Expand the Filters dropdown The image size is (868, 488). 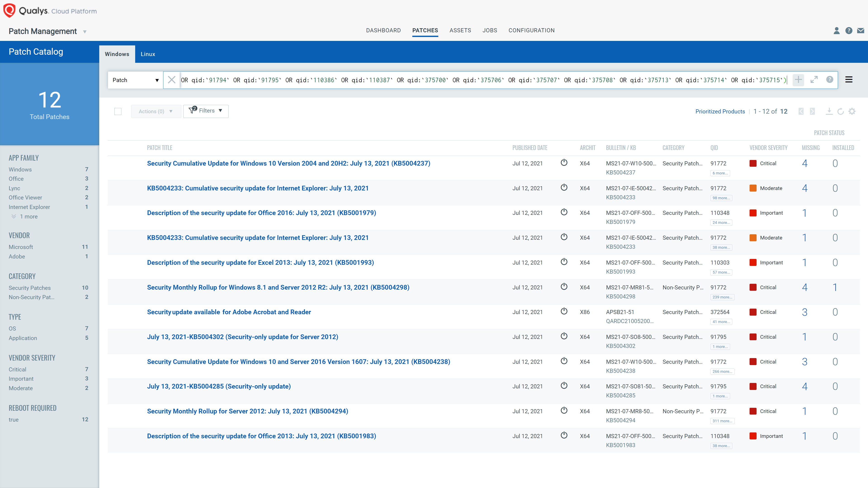click(206, 111)
